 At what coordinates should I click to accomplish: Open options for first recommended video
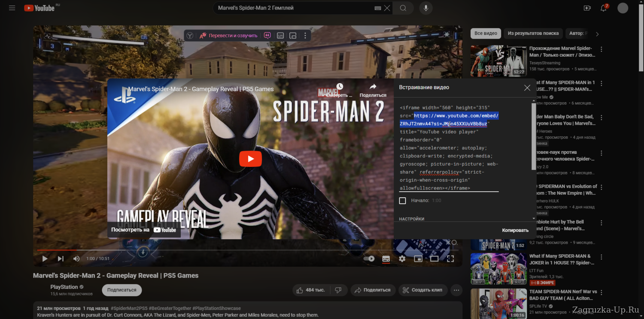[x=601, y=49]
